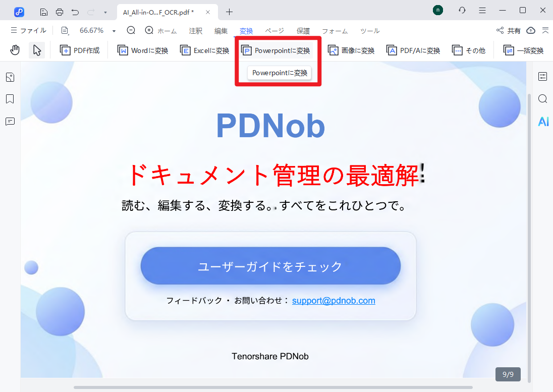This screenshot has width=553, height=392.
Task: Open the redo history dropdown arrow
Action: coord(104,11)
